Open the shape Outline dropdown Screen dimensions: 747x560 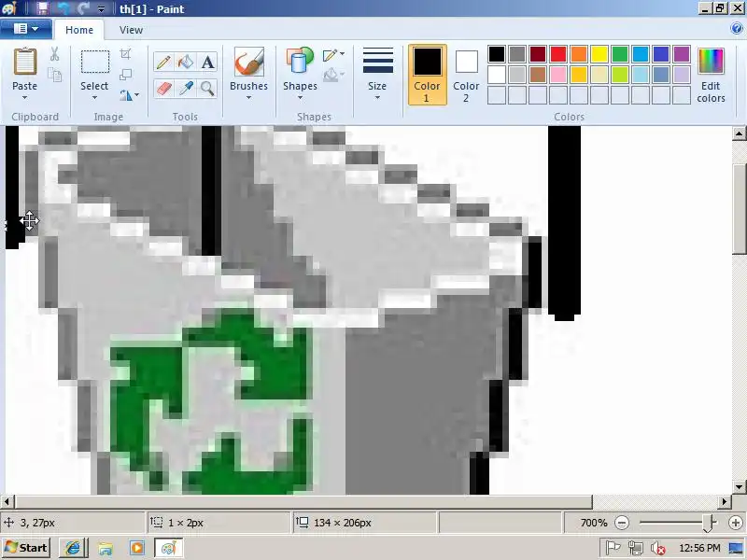(333, 55)
